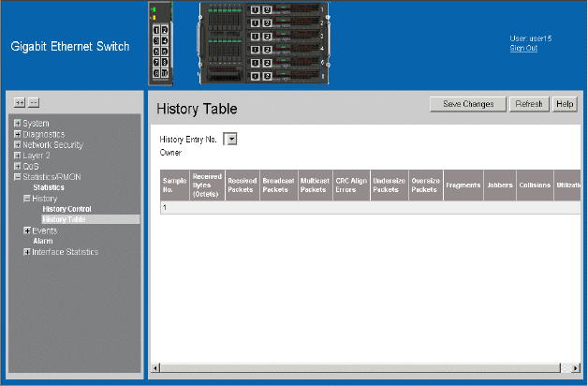Expand the Events tree node
Viewport: 588px width, 386px height.
point(27,230)
